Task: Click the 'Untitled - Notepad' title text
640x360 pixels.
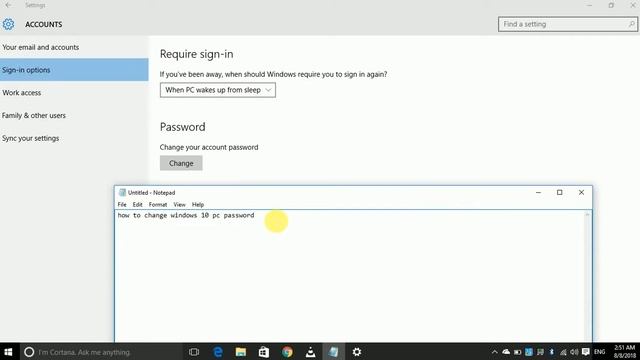Action: [x=151, y=193]
